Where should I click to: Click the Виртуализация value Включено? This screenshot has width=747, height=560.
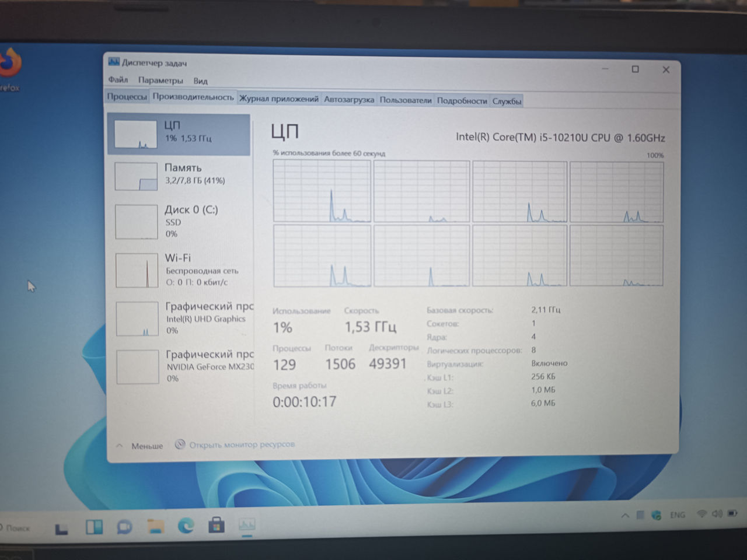549,363
